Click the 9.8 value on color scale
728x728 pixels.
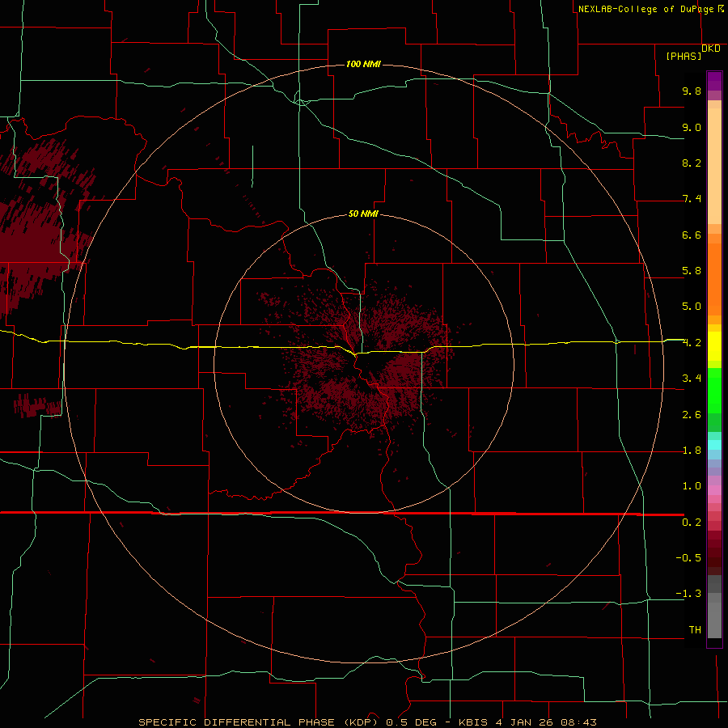click(x=692, y=91)
